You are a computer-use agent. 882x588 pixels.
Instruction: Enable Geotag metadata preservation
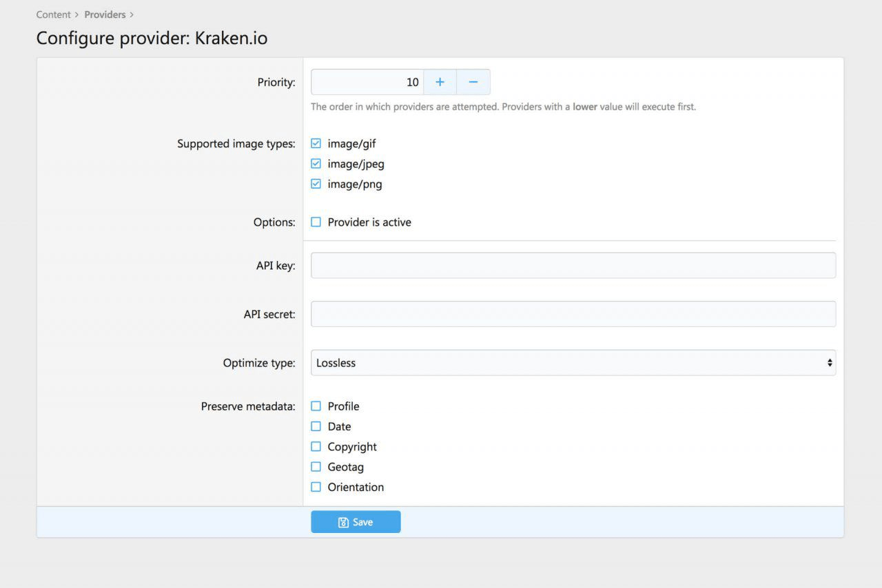316,467
